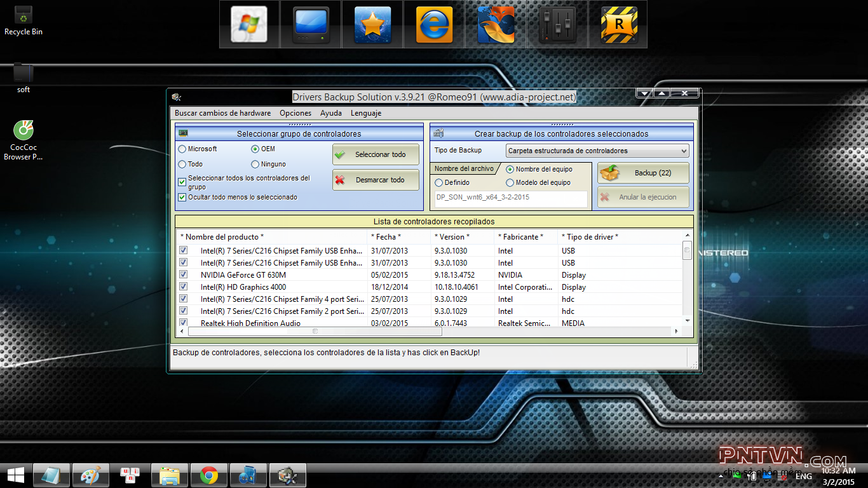Click the DP_SON_wnt6_x64_3-2-2015 filename field
Image resolution: width=868 pixels, height=488 pixels.
(x=511, y=198)
